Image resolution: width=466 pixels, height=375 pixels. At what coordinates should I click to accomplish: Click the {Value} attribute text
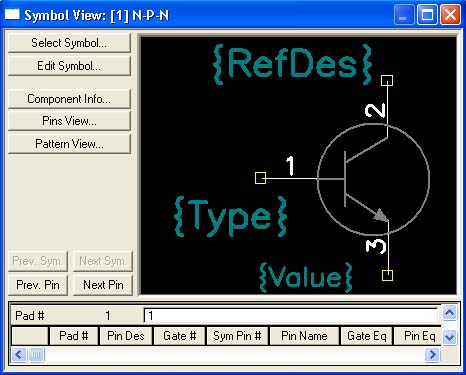(x=306, y=277)
